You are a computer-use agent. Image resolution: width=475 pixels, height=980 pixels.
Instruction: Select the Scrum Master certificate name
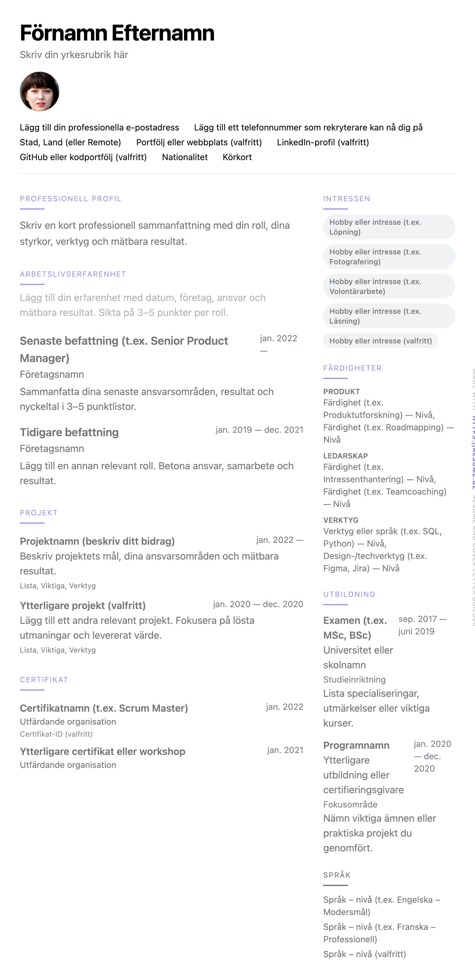click(104, 708)
